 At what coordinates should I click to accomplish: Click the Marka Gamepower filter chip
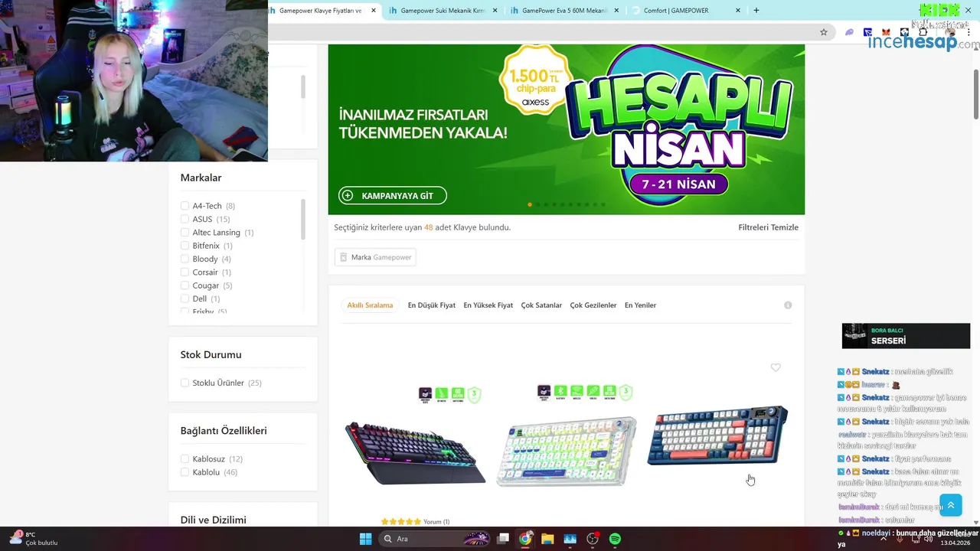[x=375, y=257]
